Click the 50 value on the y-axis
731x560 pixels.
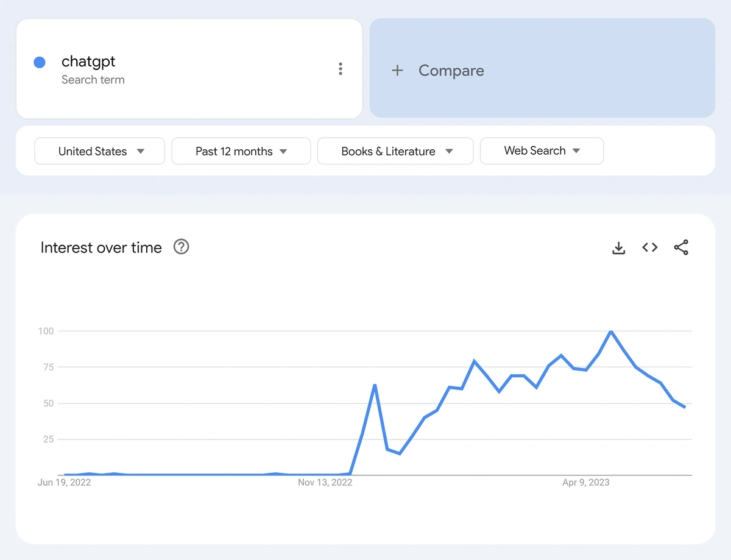[48, 403]
